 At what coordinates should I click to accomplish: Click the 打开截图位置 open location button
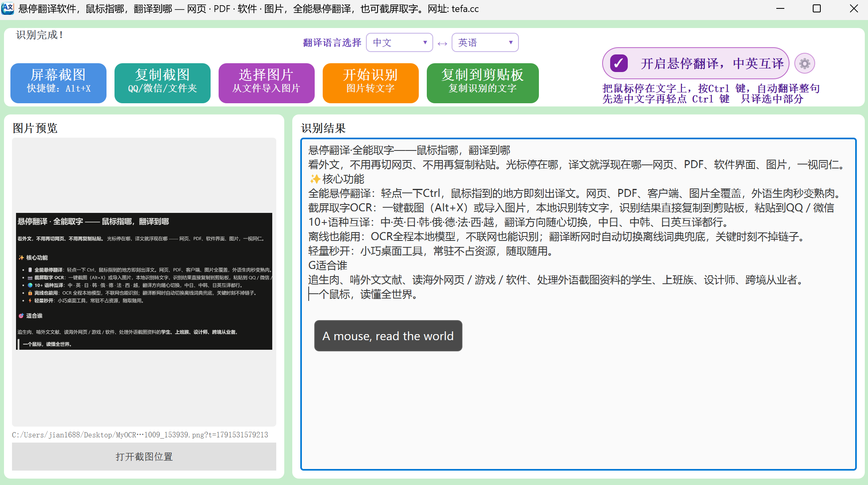point(144,457)
